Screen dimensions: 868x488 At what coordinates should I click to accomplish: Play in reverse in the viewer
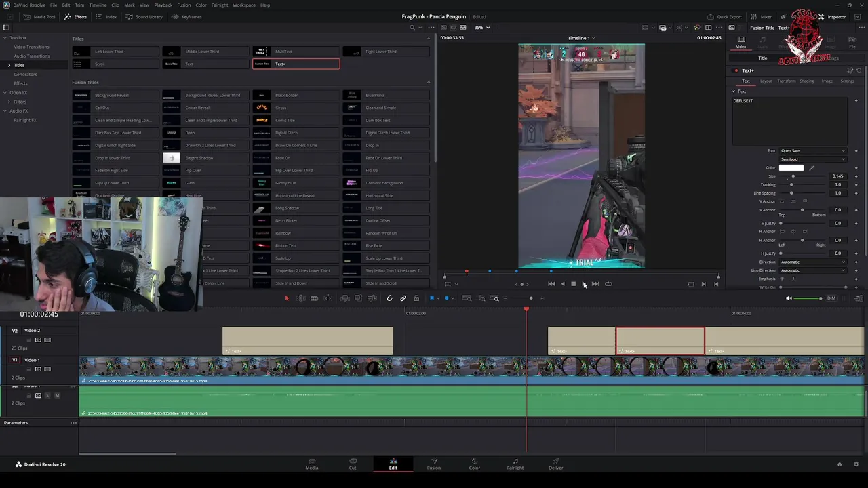pyautogui.click(x=562, y=284)
